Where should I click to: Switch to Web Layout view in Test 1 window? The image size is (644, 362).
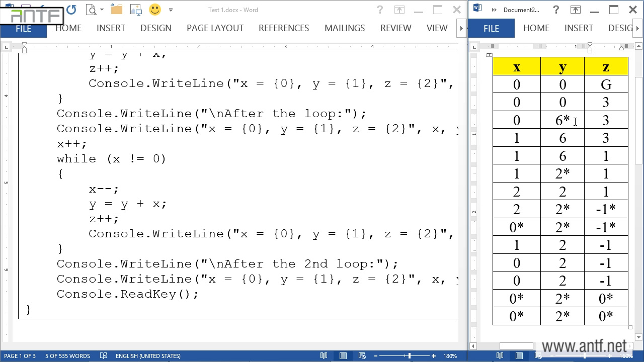(x=362, y=356)
